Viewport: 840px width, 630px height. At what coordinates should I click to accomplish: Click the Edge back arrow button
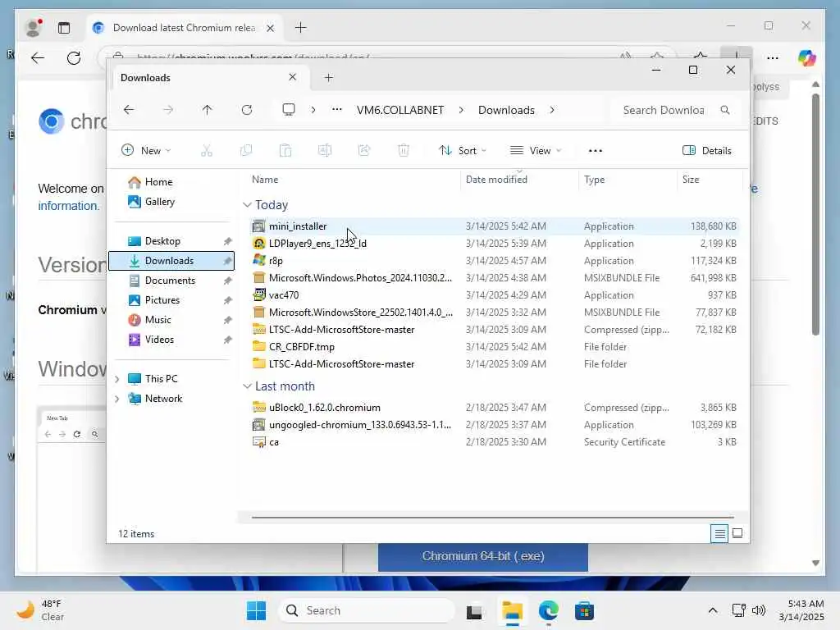click(38, 58)
